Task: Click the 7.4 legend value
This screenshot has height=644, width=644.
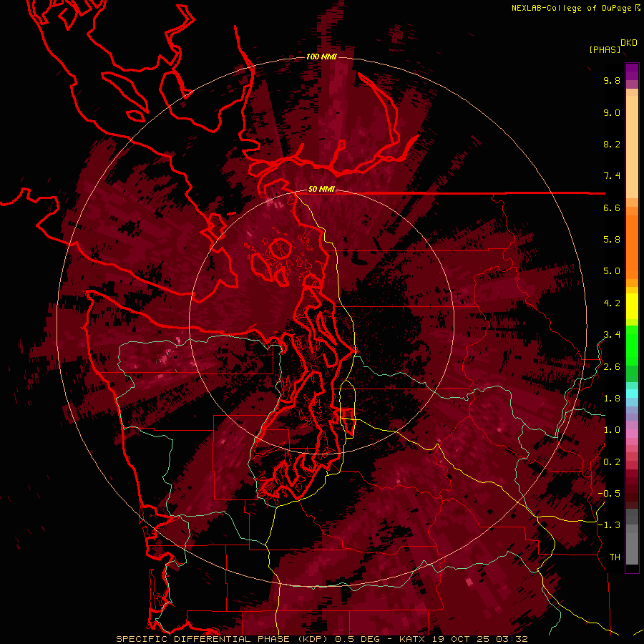Action: 612,176
